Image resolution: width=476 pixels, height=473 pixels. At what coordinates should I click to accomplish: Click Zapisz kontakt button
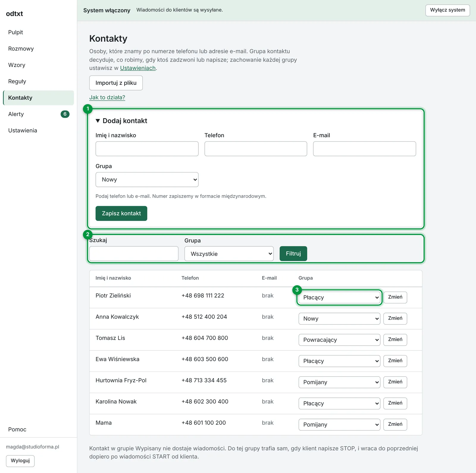(121, 214)
